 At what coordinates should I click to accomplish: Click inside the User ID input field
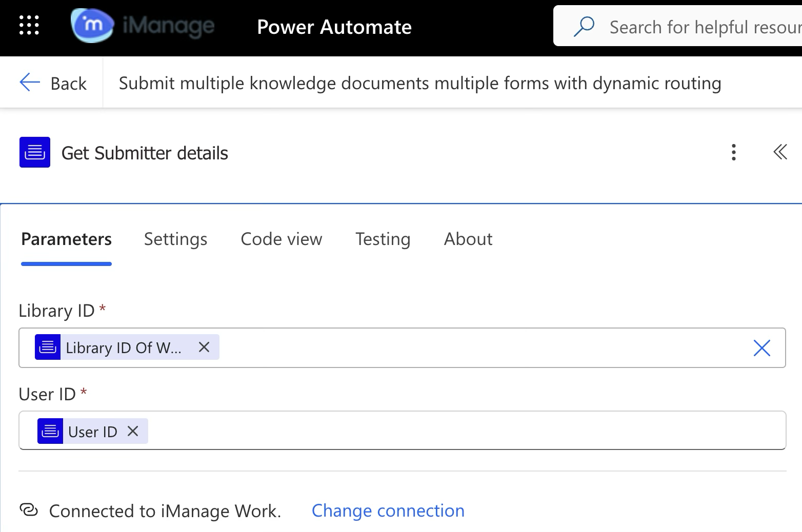402,431
